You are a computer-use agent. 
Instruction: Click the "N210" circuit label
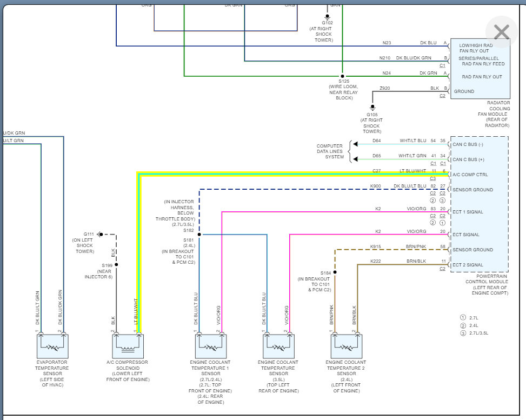pyautogui.click(x=385, y=58)
